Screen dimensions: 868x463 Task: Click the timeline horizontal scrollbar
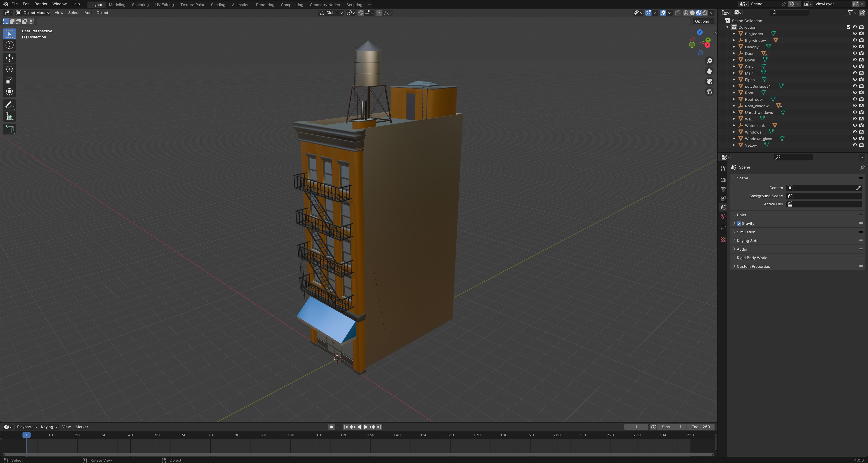(x=358, y=455)
